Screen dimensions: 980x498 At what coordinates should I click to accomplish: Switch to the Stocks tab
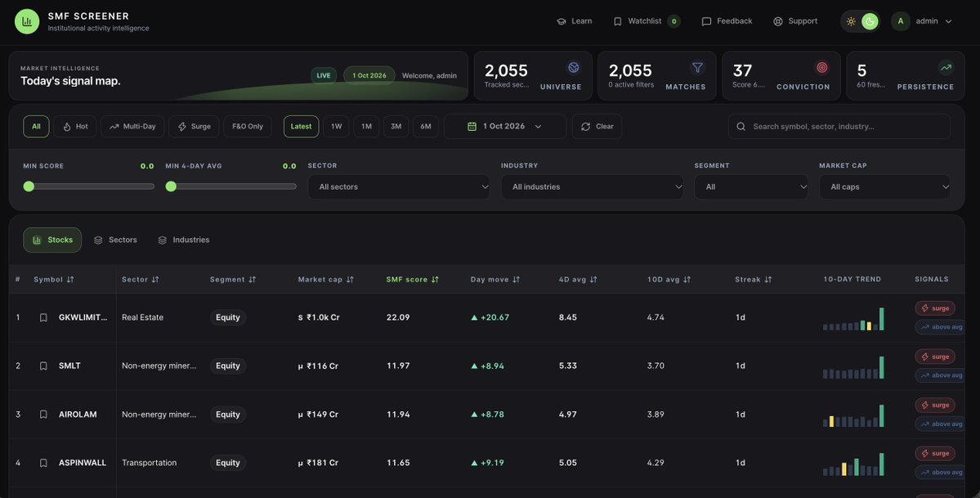click(x=52, y=240)
